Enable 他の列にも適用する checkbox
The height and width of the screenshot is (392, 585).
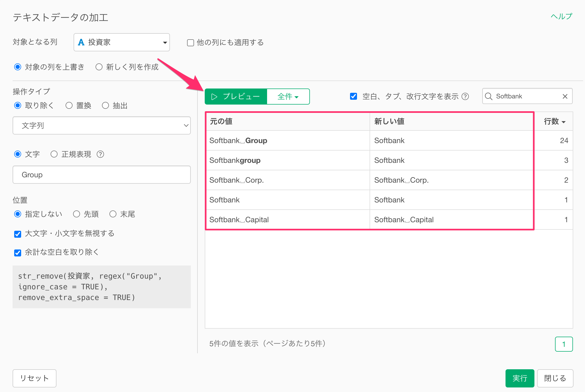click(x=190, y=43)
